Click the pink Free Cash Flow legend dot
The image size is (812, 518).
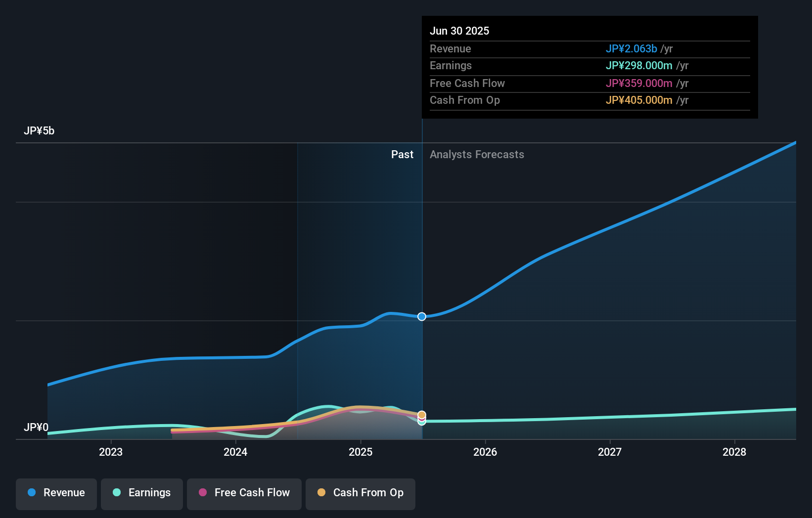202,493
